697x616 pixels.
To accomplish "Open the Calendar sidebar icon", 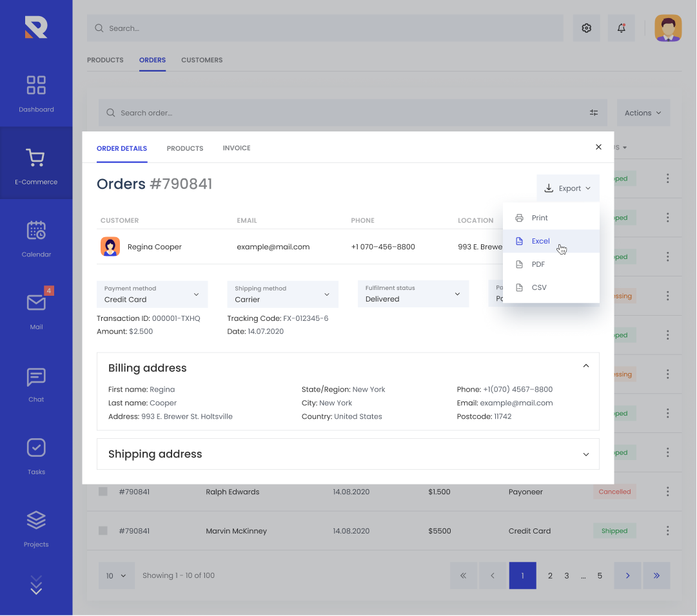I will [36, 230].
